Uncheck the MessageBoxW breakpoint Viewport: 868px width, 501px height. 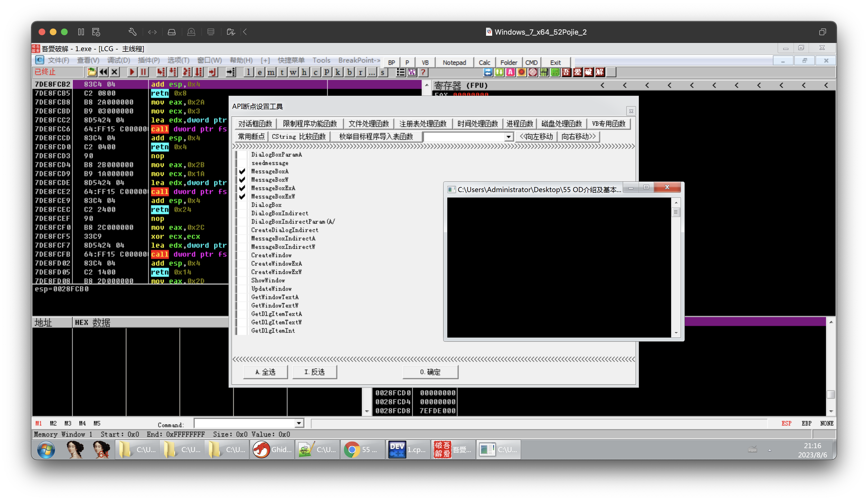pyautogui.click(x=242, y=179)
